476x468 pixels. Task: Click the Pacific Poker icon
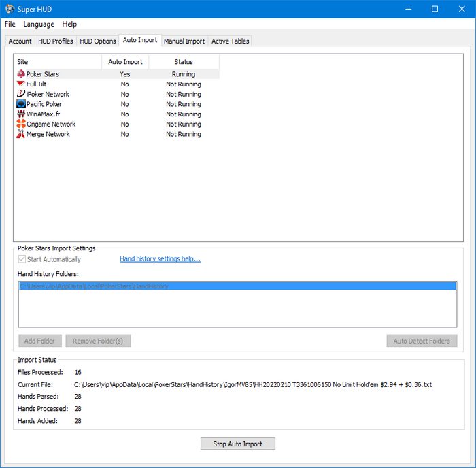pos(21,104)
